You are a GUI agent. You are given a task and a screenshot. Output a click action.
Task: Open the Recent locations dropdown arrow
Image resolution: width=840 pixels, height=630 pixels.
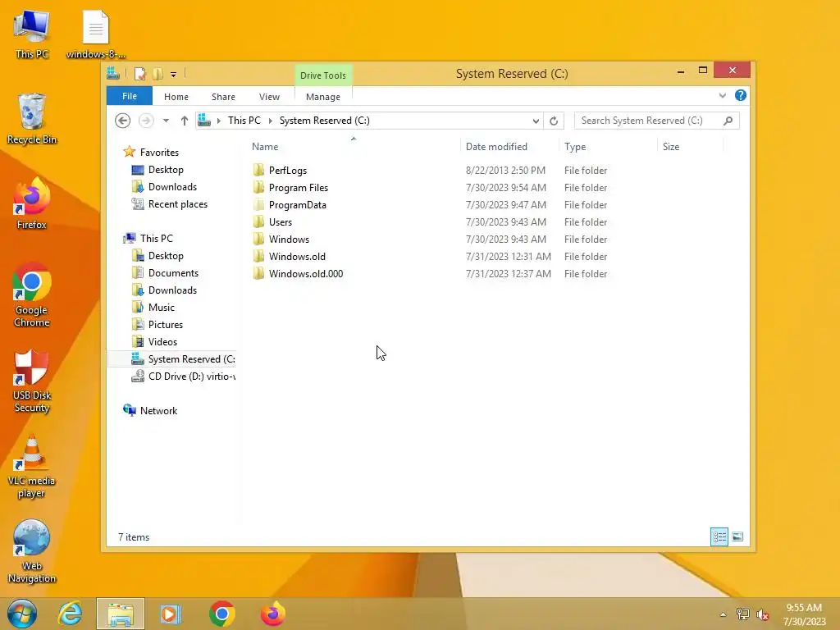click(166, 121)
